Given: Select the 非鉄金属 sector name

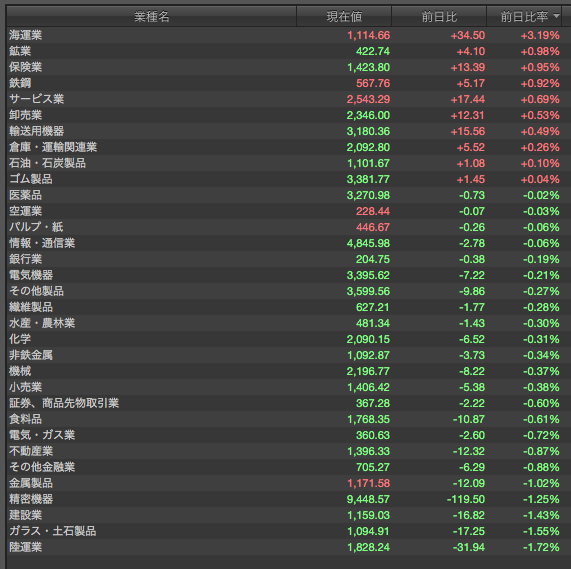Looking at the screenshot, I should [31, 355].
